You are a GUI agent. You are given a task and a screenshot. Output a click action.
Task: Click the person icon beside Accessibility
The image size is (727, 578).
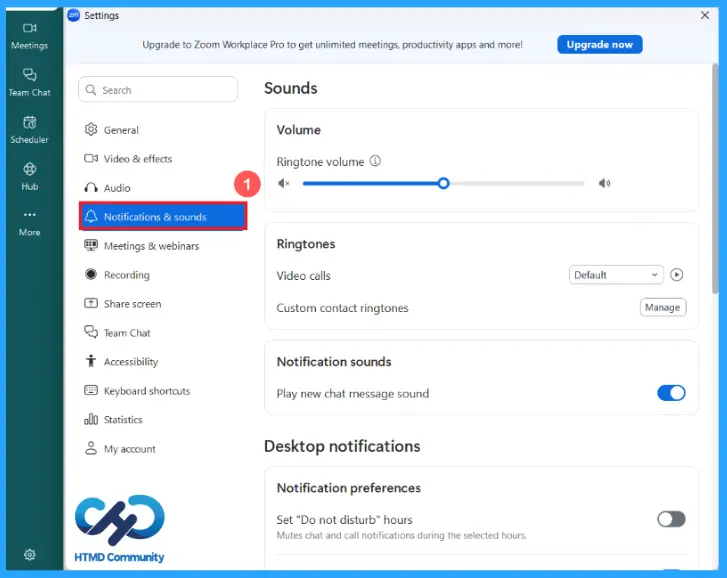click(x=91, y=361)
